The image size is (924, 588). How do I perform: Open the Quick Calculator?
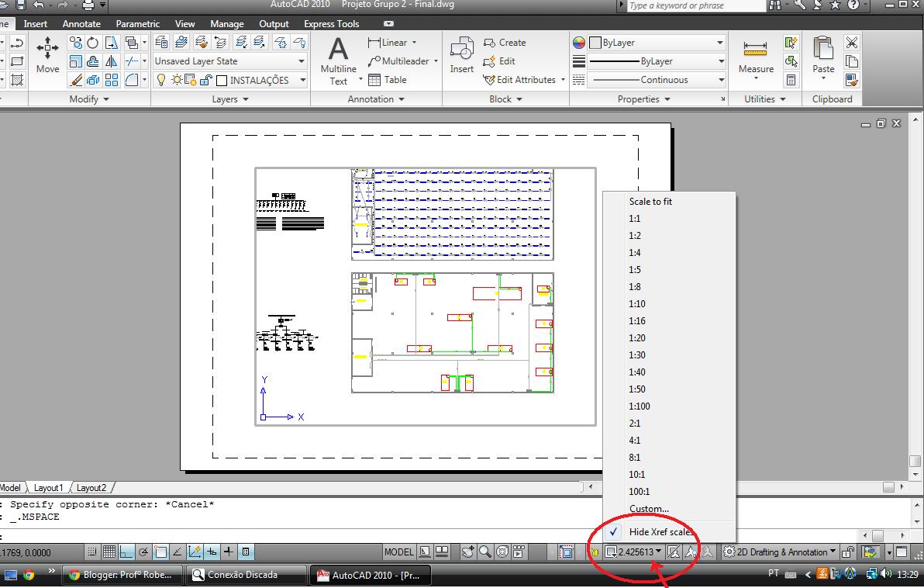pyautogui.click(x=791, y=80)
